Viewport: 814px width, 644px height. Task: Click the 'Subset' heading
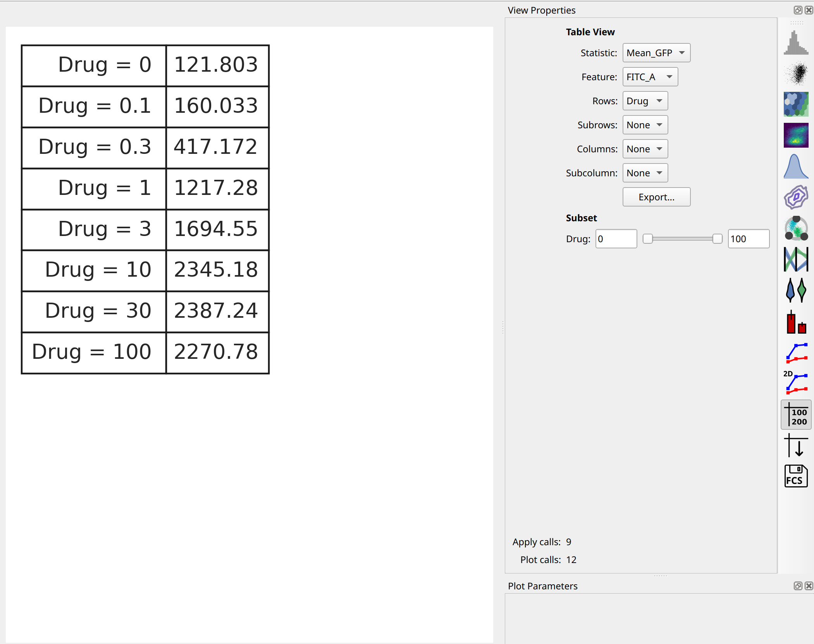[581, 218]
